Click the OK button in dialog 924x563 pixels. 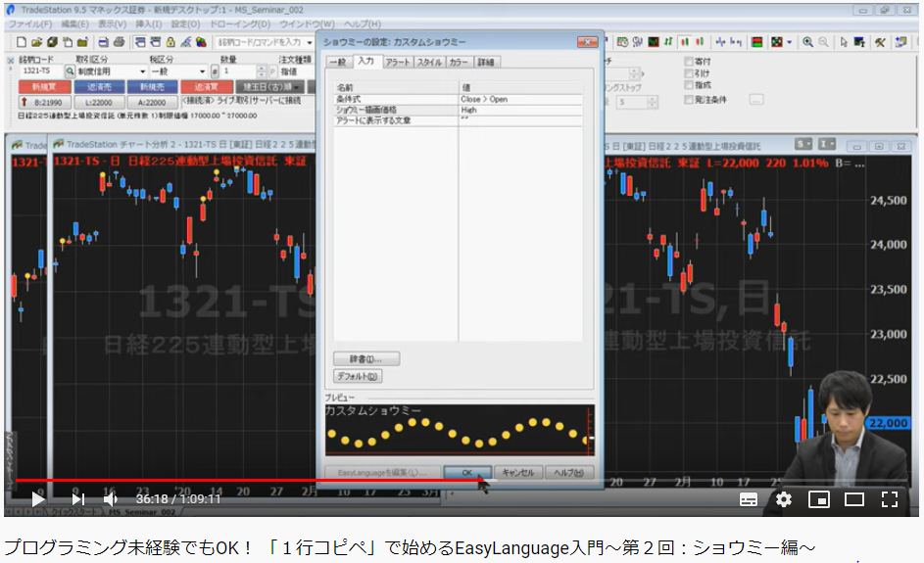[467, 472]
